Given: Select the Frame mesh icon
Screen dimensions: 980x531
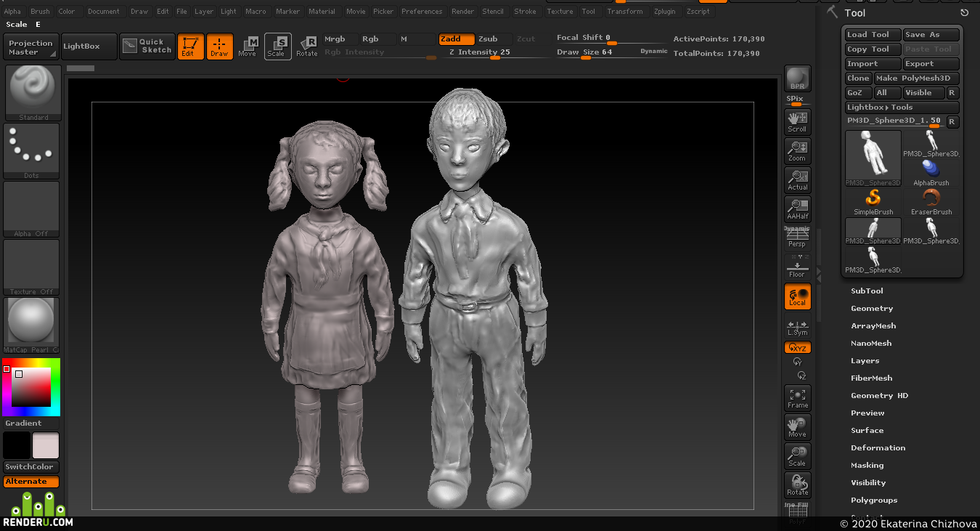Looking at the screenshot, I should pos(797,398).
